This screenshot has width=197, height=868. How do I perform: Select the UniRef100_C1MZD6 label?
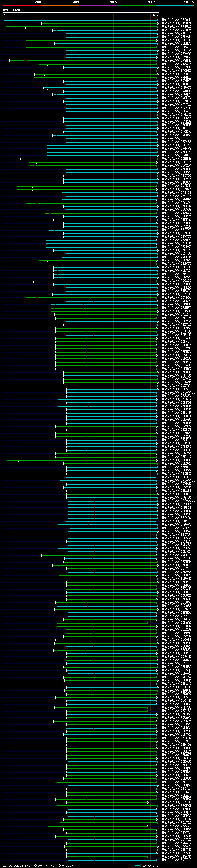pos(177,40)
